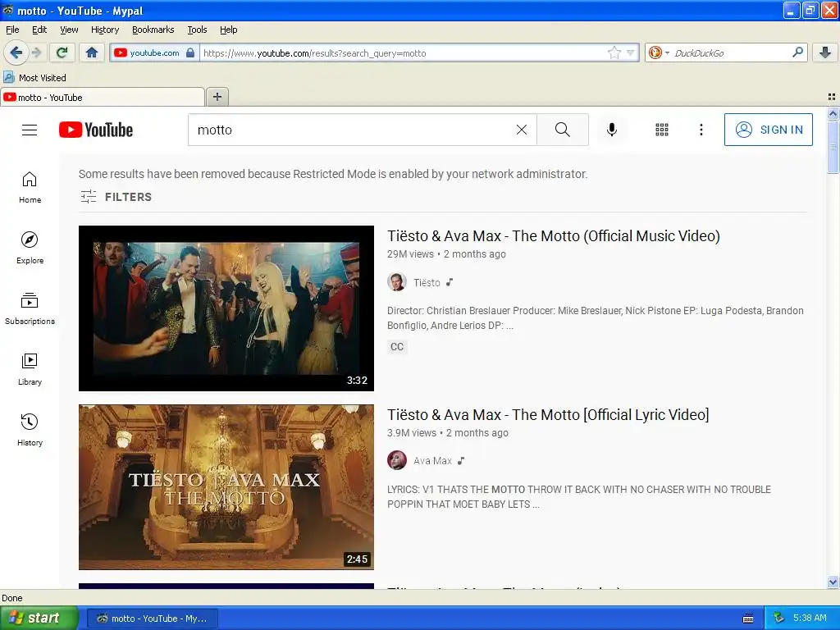The height and width of the screenshot is (630, 840).
Task: Bookmark this page with the star icon
Action: [x=614, y=52]
